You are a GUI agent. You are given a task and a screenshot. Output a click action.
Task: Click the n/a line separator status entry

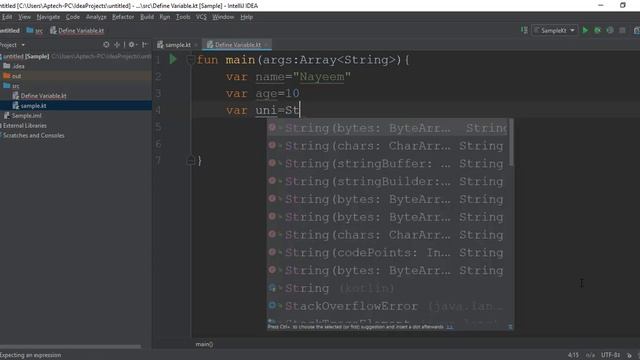click(x=590, y=355)
